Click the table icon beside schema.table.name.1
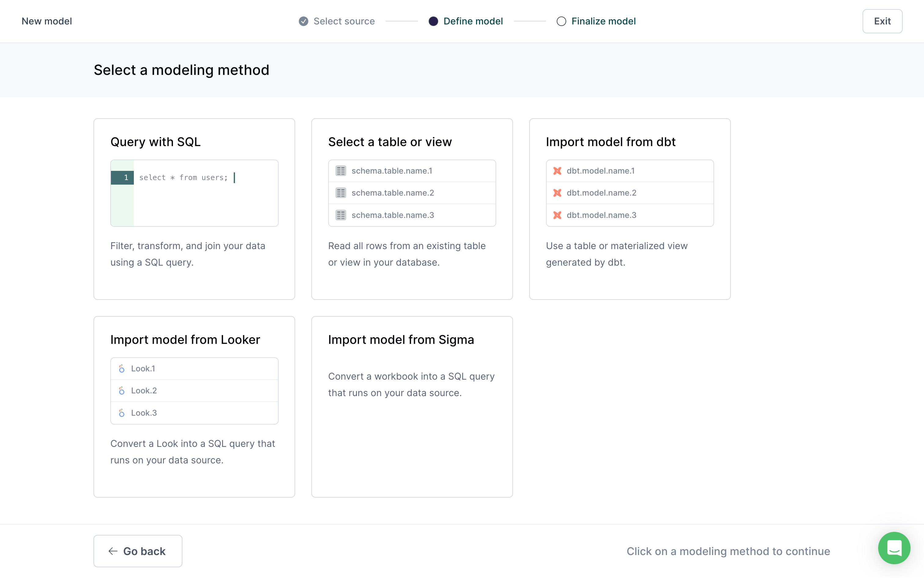This screenshot has height=578, width=924. pyautogui.click(x=341, y=171)
